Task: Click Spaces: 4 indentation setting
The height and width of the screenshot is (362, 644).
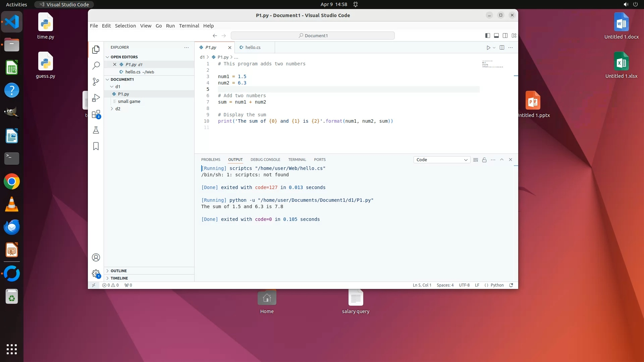Action: click(445, 285)
